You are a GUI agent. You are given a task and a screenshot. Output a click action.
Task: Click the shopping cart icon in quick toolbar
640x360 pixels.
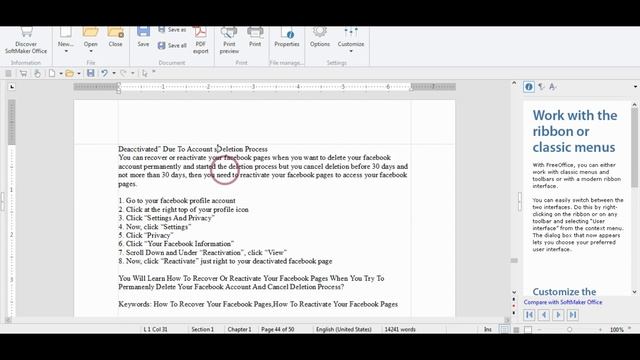tap(23, 73)
